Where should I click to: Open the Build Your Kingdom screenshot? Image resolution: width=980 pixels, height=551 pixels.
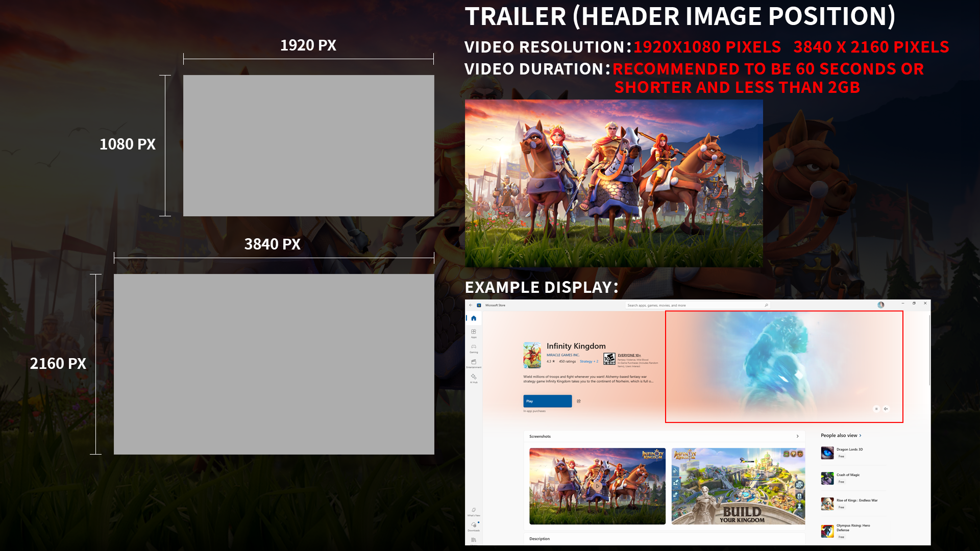pos(738,486)
